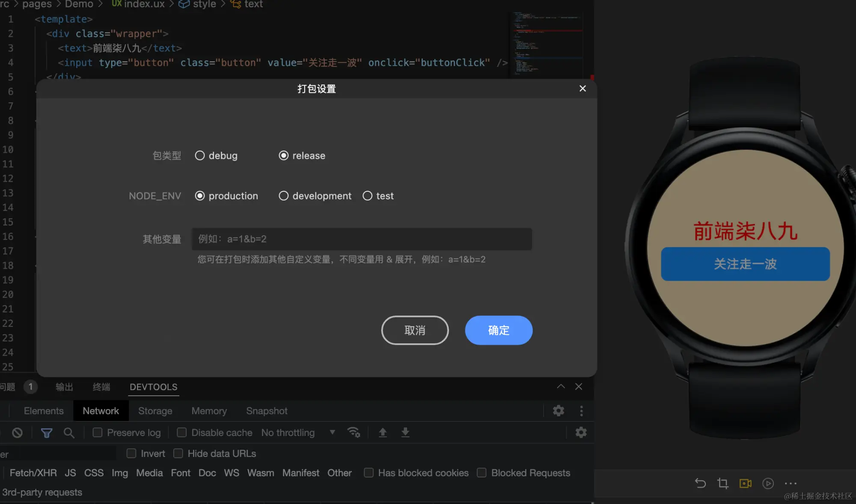Open network conditions wifi icon
This screenshot has width=856, height=504.
354,432
